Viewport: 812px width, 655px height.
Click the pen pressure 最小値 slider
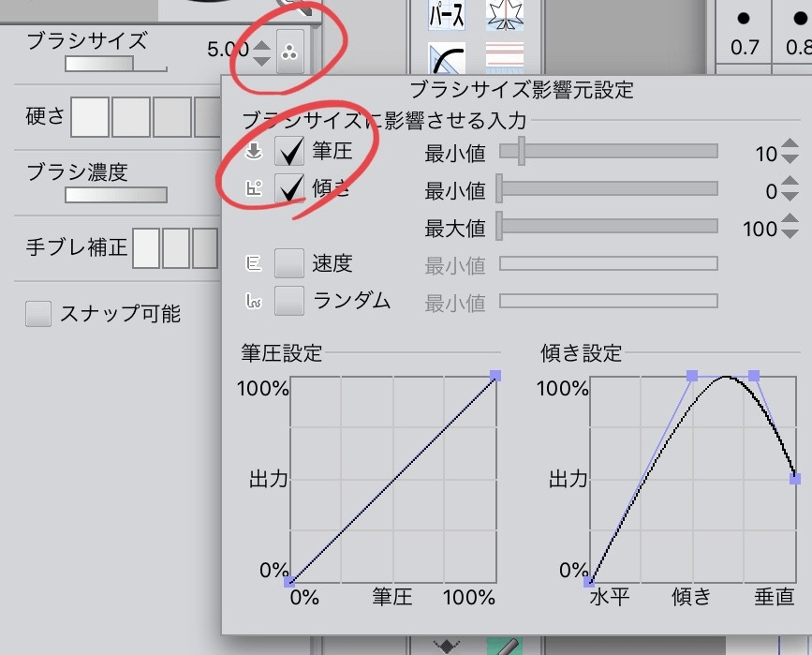(609, 151)
